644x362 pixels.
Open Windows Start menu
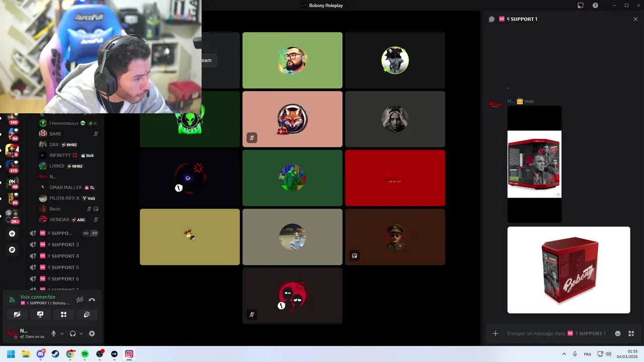(x=11, y=354)
